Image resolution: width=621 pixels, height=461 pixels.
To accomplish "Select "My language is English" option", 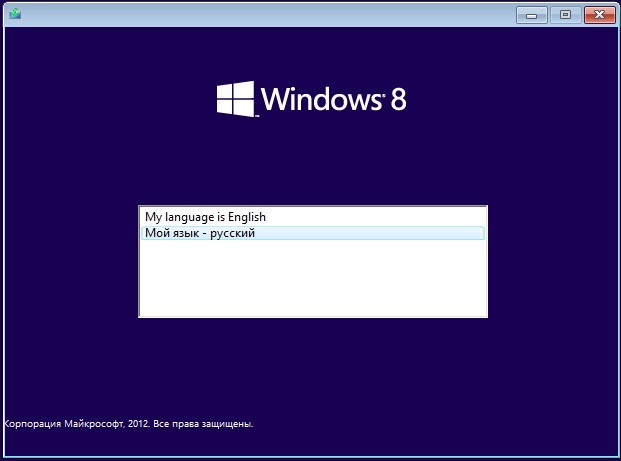I will pyautogui.click(x=312, y=217).
